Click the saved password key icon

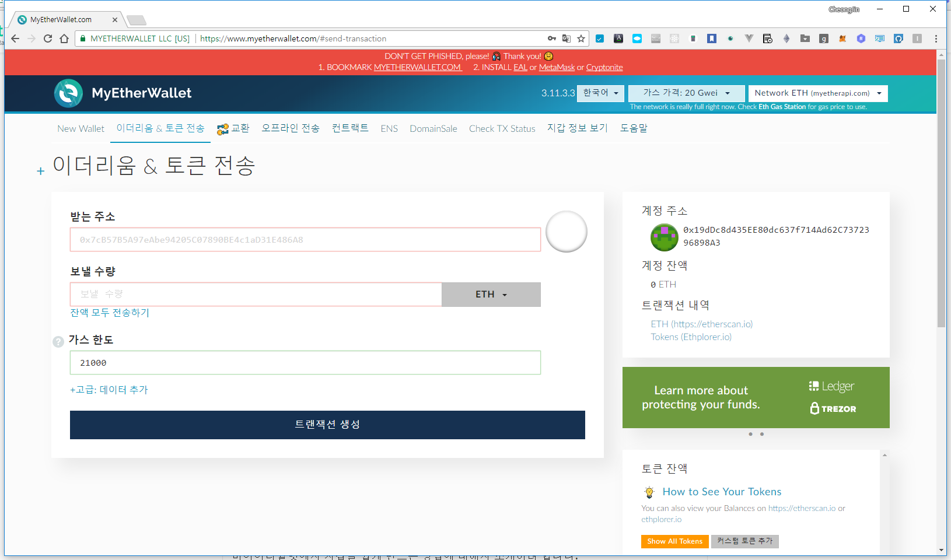tap(551, 38)
